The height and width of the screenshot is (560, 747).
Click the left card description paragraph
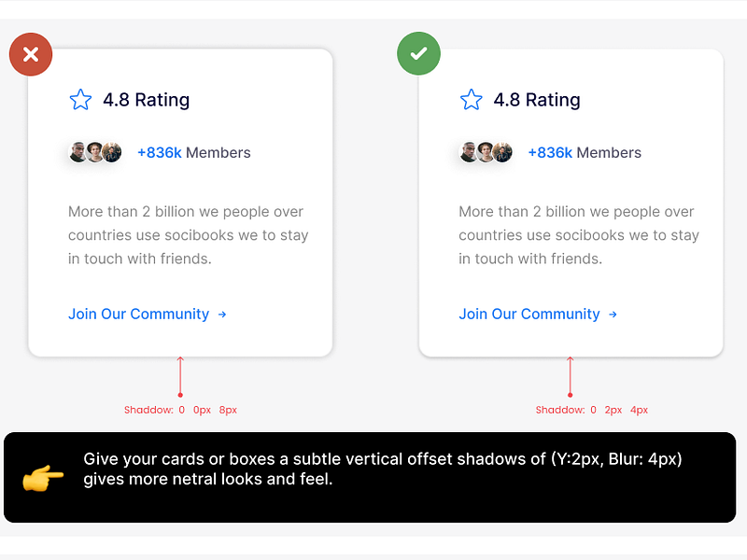click(x=188, y=235)
